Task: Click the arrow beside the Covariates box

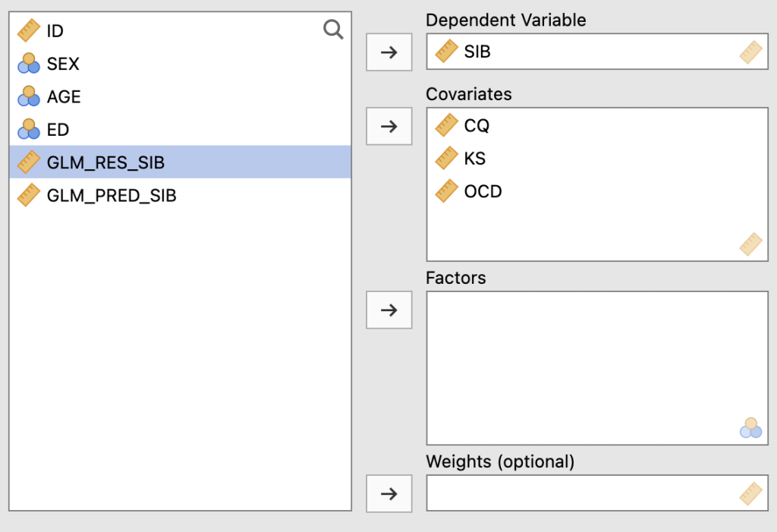Action: [388, 126]
